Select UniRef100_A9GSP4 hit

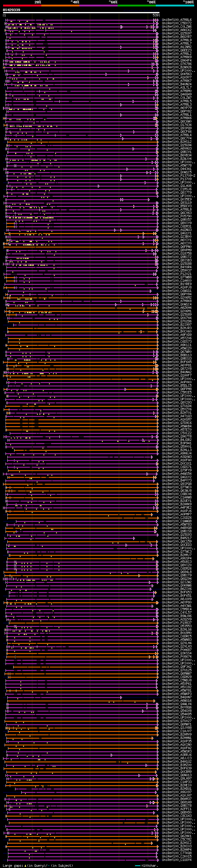point(177,558)
